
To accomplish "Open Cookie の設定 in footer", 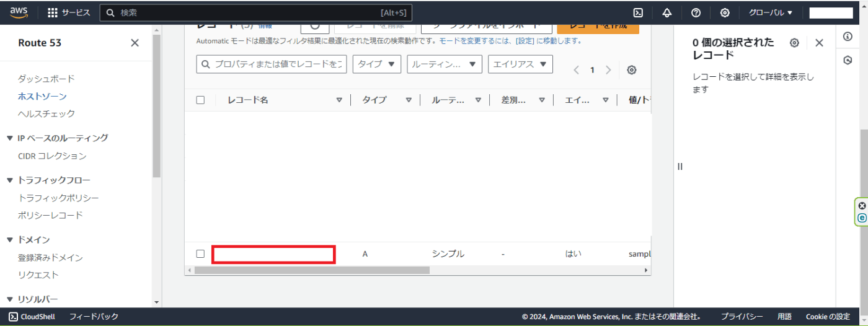I will (828, 317).
